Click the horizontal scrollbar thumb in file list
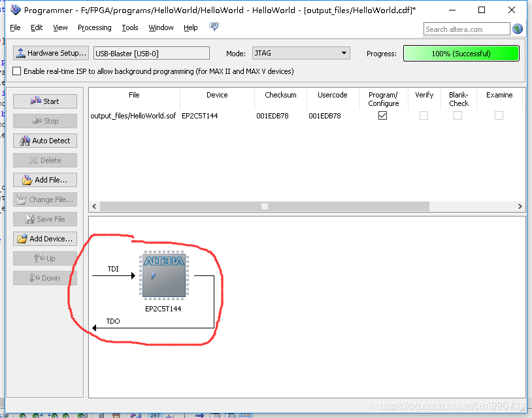 coord(265,206)
